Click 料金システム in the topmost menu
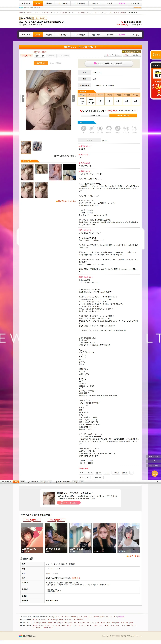The image size is (161, 644). (96, 4)
